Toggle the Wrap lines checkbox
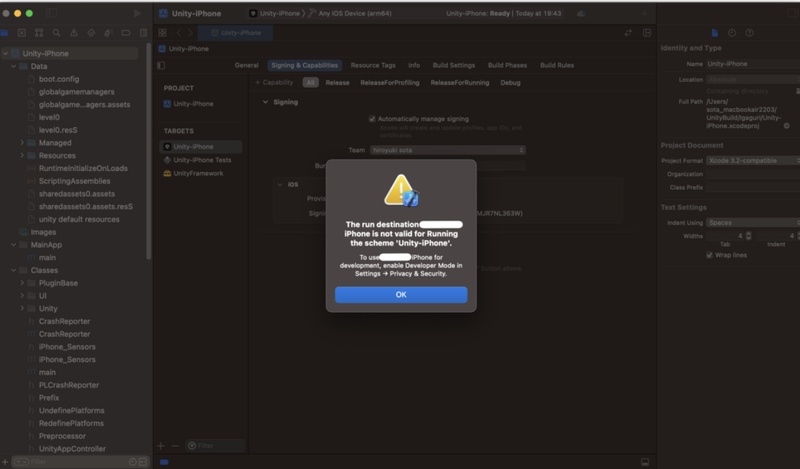This screenshot has height=469, width=800. click(x=709, y=255)
